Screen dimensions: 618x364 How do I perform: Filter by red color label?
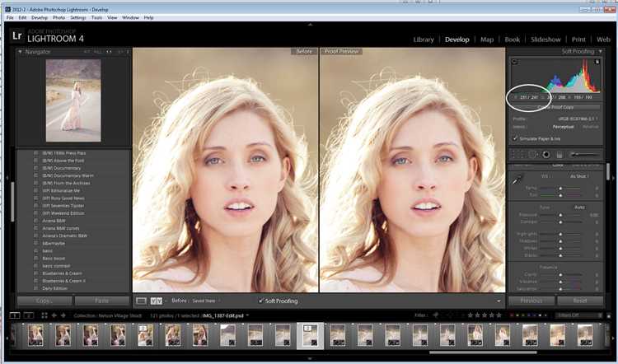click(512, 315)
